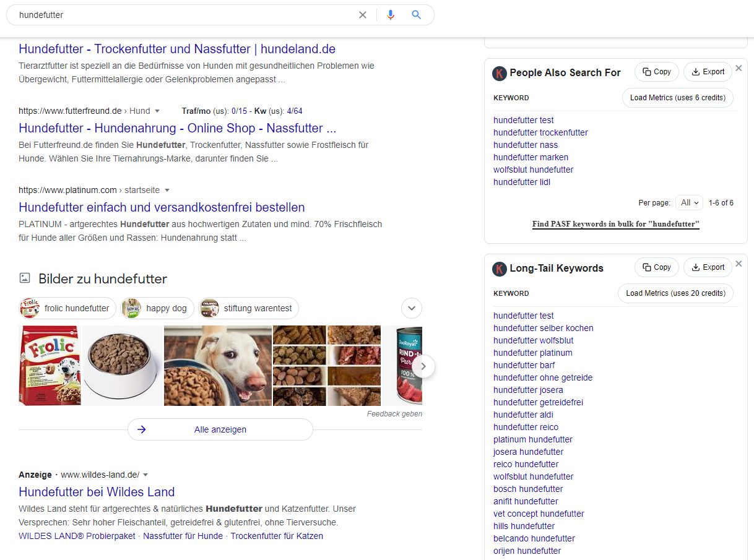The image size is (754, 560).
Task: Close the People Also Search For panel
Action: [x=739, y=68]
